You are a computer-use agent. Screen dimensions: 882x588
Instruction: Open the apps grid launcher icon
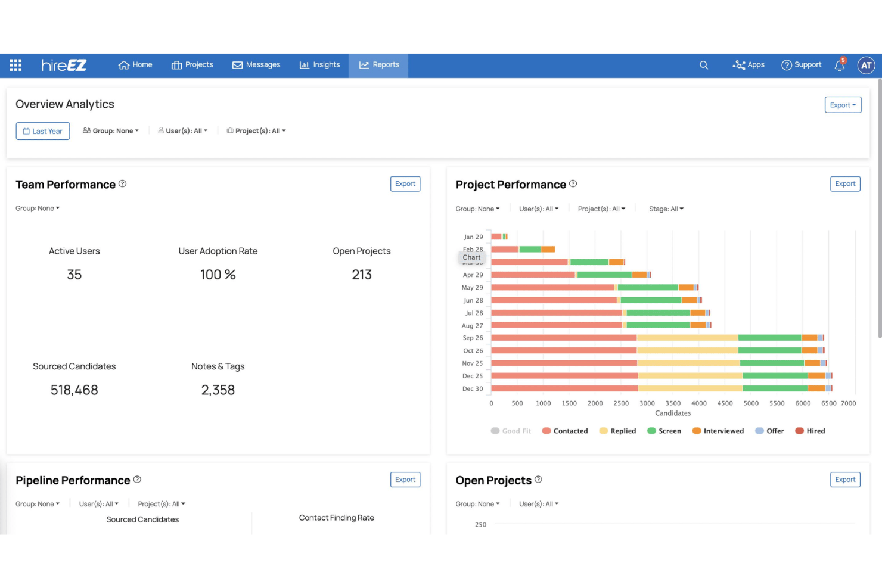(x=16, y=65)
